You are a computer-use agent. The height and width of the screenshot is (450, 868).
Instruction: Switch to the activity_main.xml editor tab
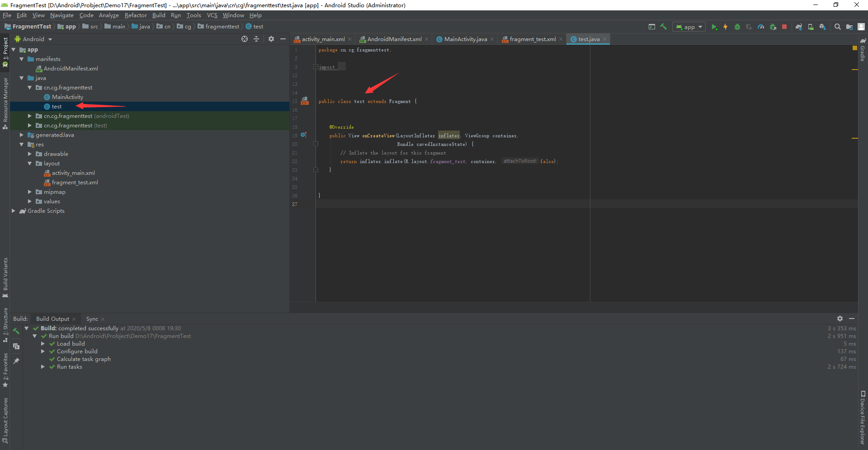(323, 39)
